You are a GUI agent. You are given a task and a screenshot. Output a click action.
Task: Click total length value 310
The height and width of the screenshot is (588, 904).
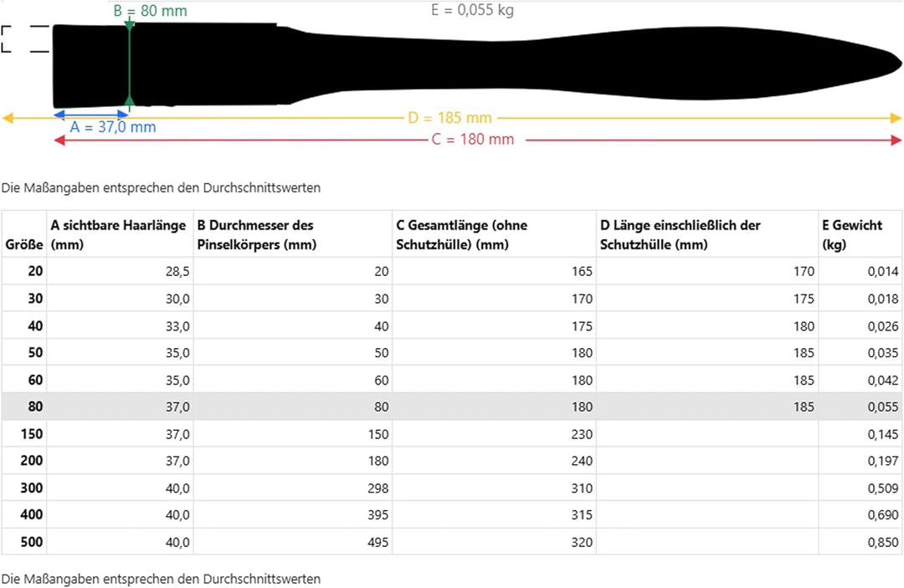coord(582,488)
